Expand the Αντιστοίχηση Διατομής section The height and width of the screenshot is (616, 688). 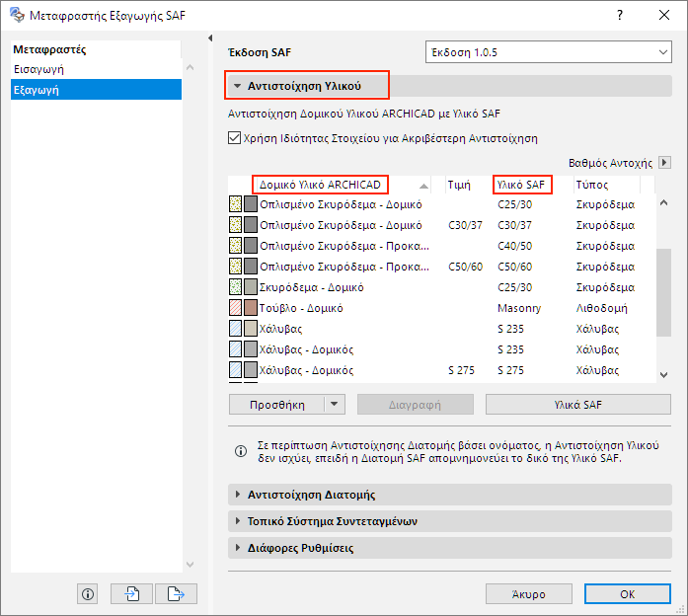(237, 495)
